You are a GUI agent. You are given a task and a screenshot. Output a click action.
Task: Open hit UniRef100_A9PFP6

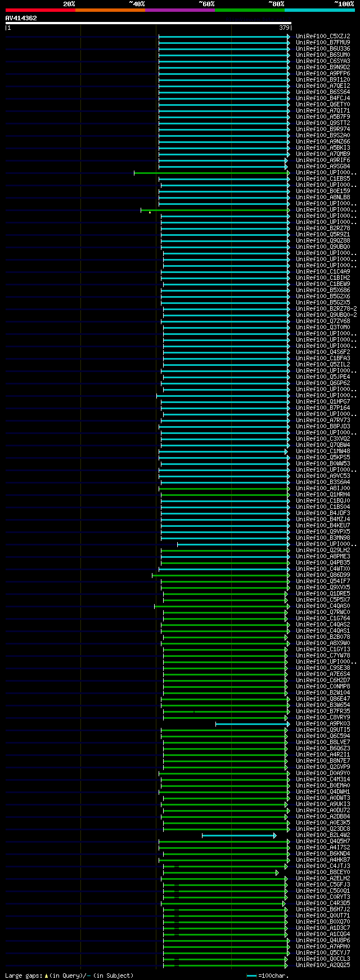[323, 74]
